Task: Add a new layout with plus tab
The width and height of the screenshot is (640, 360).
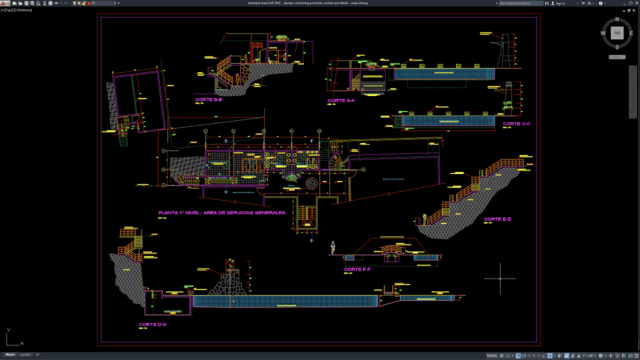Action: 37,355
